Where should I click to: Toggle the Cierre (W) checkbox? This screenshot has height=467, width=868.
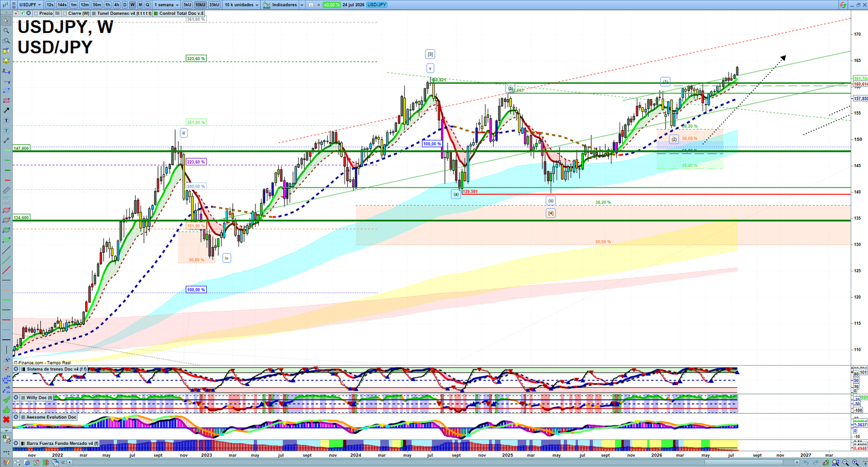65,13
